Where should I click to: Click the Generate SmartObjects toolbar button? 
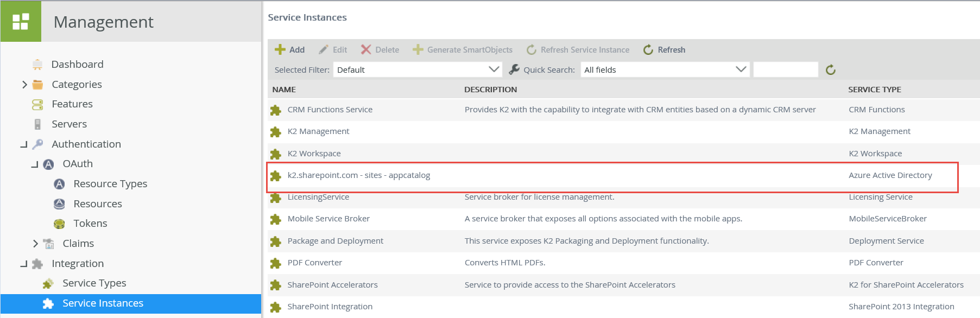(x=463, y=50)
